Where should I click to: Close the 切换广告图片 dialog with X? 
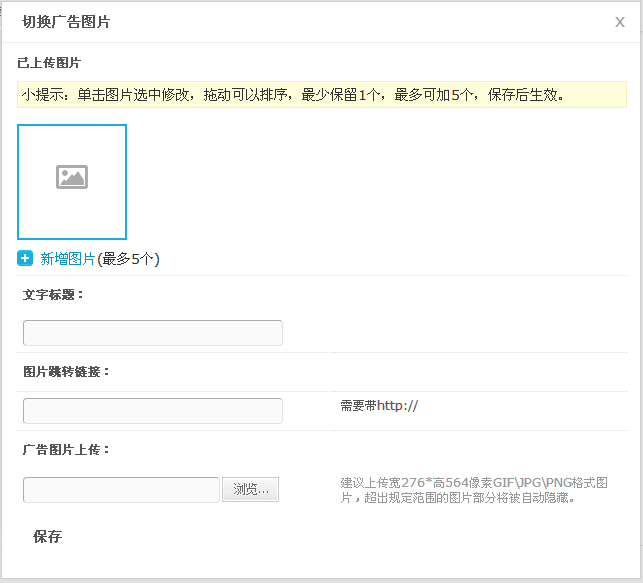(620, 22)
